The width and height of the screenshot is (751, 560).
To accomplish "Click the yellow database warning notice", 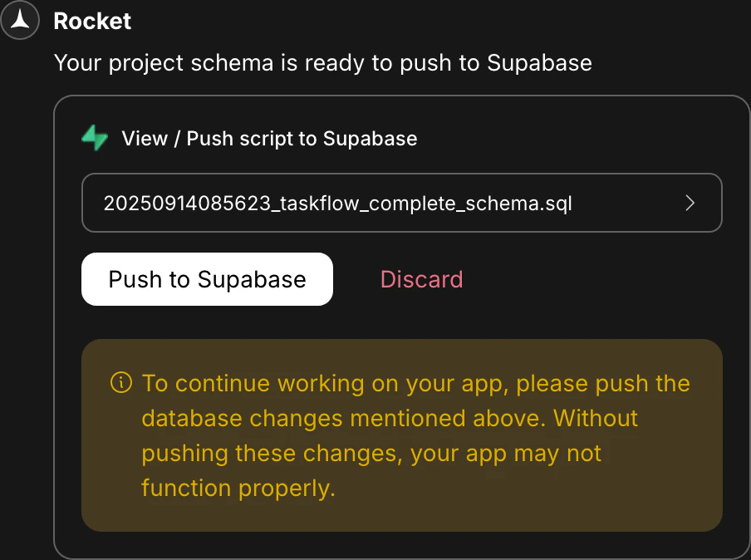I will [x=402, y=435].
